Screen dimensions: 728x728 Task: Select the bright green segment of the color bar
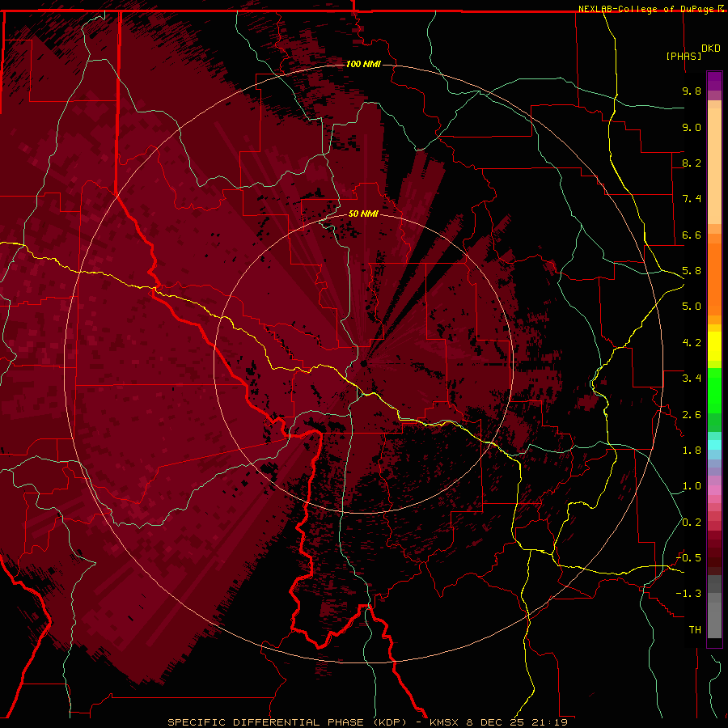click(714, 391)
